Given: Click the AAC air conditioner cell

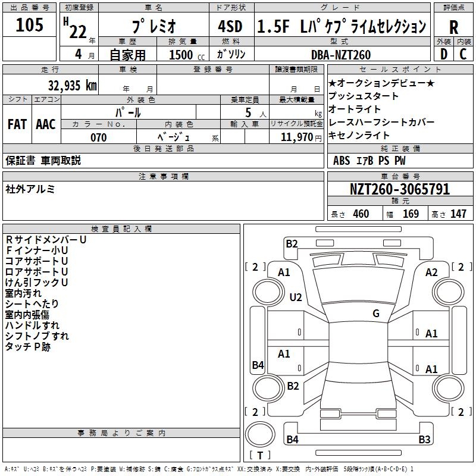Looking at the screenshot, I should click(46, 124).
